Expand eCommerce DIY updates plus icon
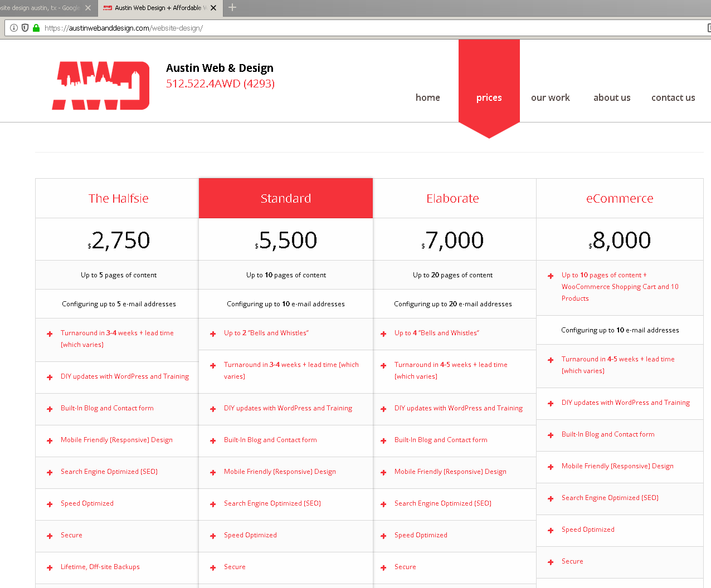The height and width of the screenshot is (588, 711). [x=551, y=403]
